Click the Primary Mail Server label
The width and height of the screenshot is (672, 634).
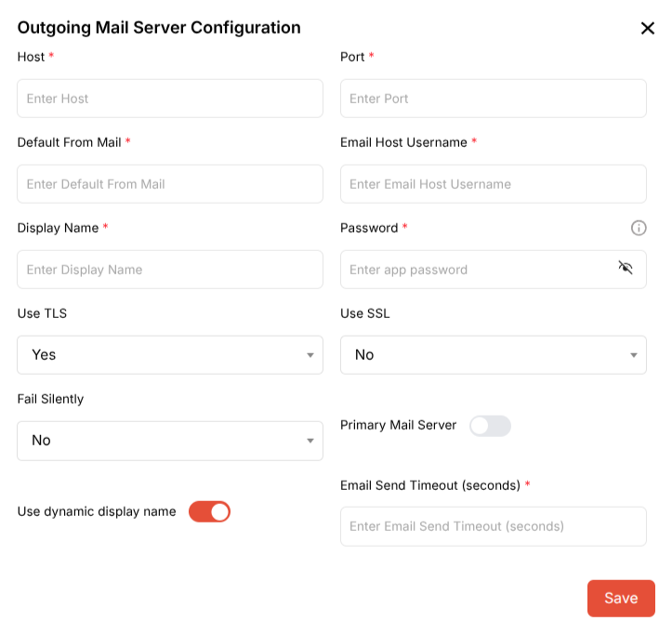[399, 425]
